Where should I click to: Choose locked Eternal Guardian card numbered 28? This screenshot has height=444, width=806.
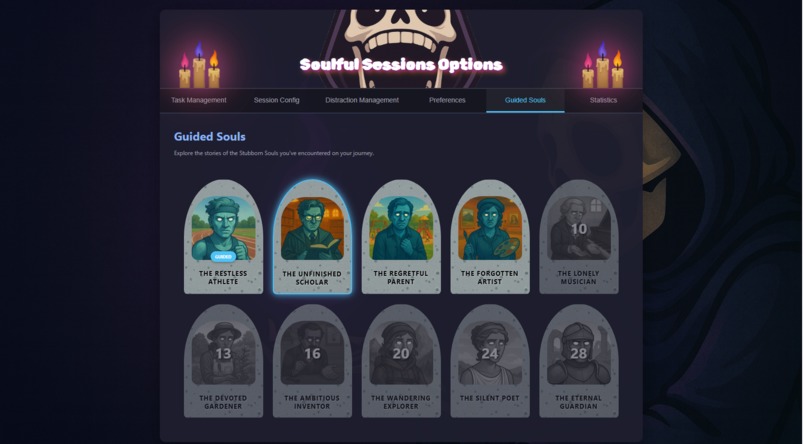579,361
